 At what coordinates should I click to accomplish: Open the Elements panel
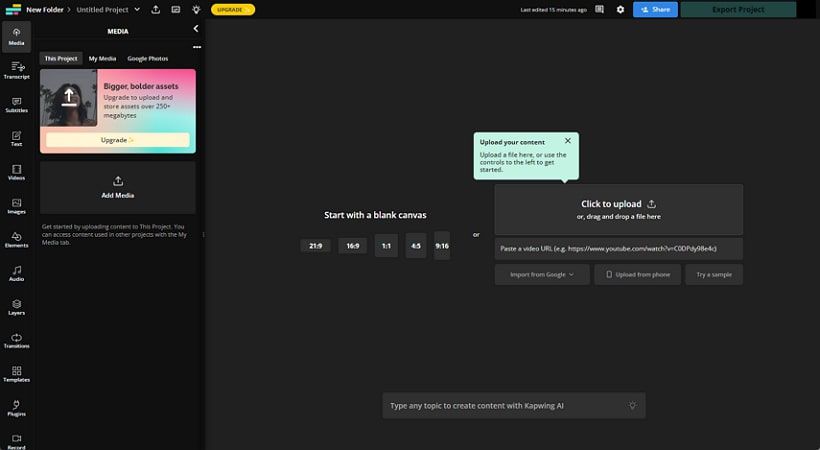click(x=16, y=240)
